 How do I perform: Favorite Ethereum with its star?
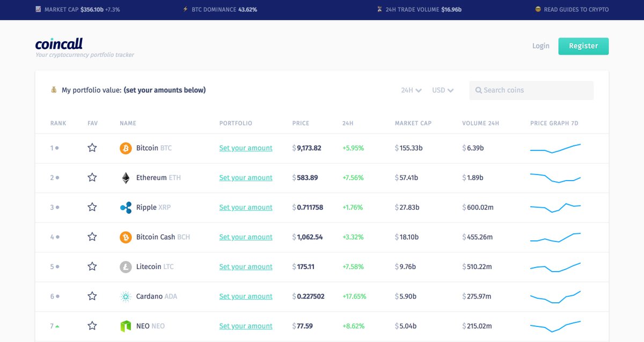click(92, 177)
